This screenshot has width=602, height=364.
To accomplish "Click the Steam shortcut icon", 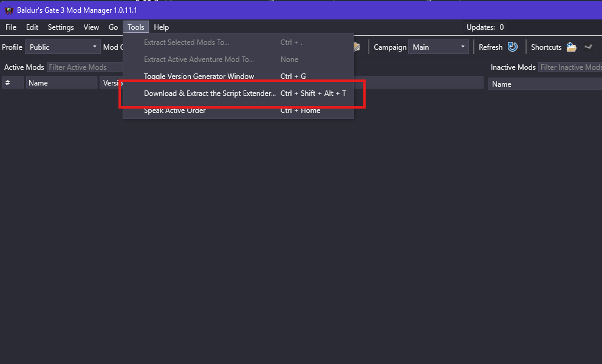I will point(588,47).
